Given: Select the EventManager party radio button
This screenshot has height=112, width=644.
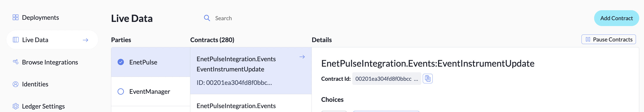Looking at the screenshot, I should coord(121,92).
